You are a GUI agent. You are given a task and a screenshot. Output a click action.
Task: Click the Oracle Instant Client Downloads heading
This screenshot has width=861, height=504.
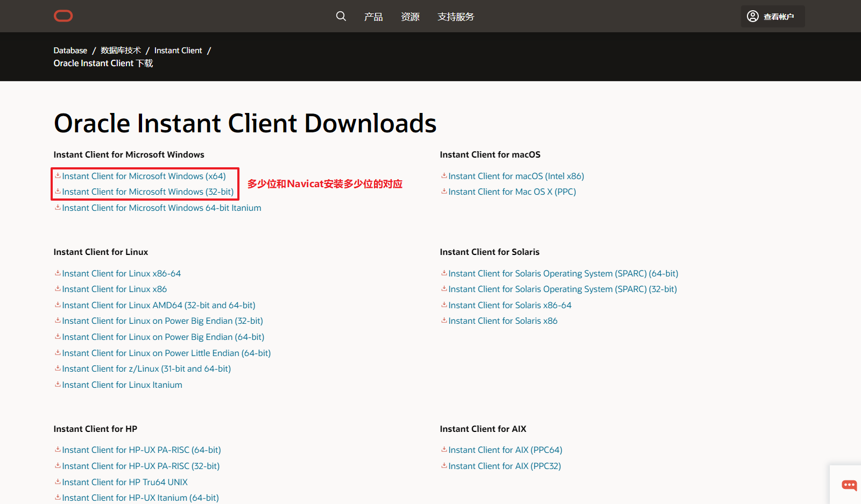tap(245, 123)
